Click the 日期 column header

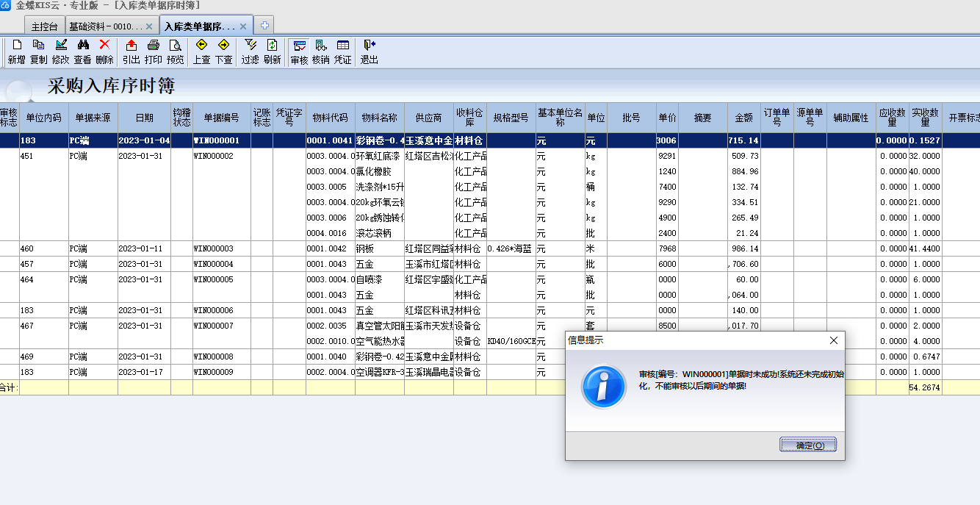point(145,118)
